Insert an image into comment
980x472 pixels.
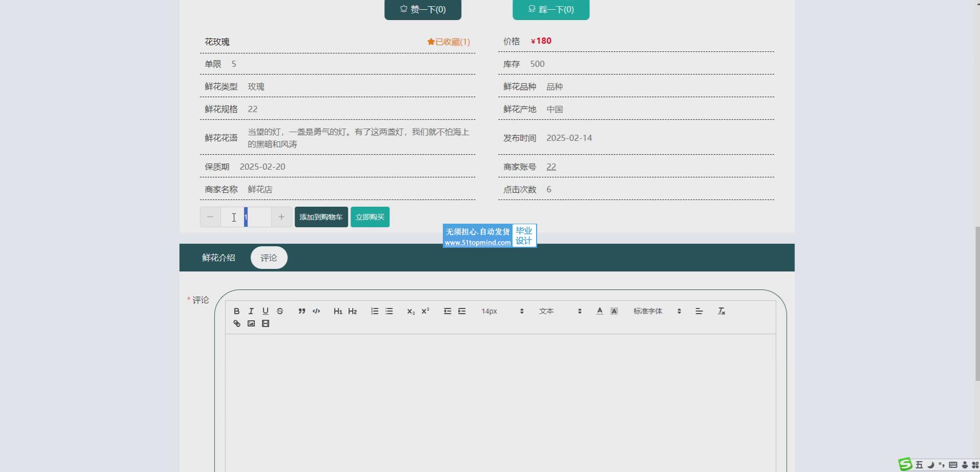pos(251,323)
